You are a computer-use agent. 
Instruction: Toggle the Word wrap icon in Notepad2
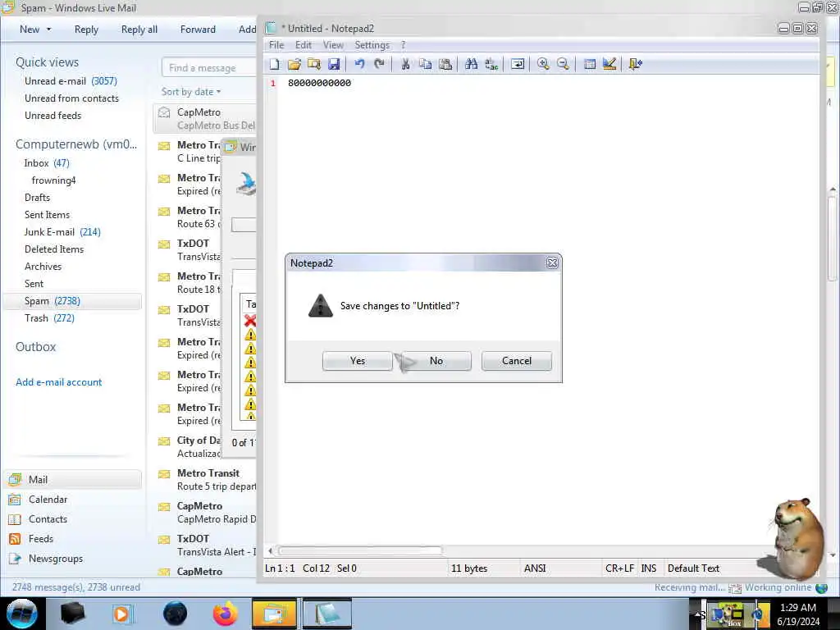(518, 64)
